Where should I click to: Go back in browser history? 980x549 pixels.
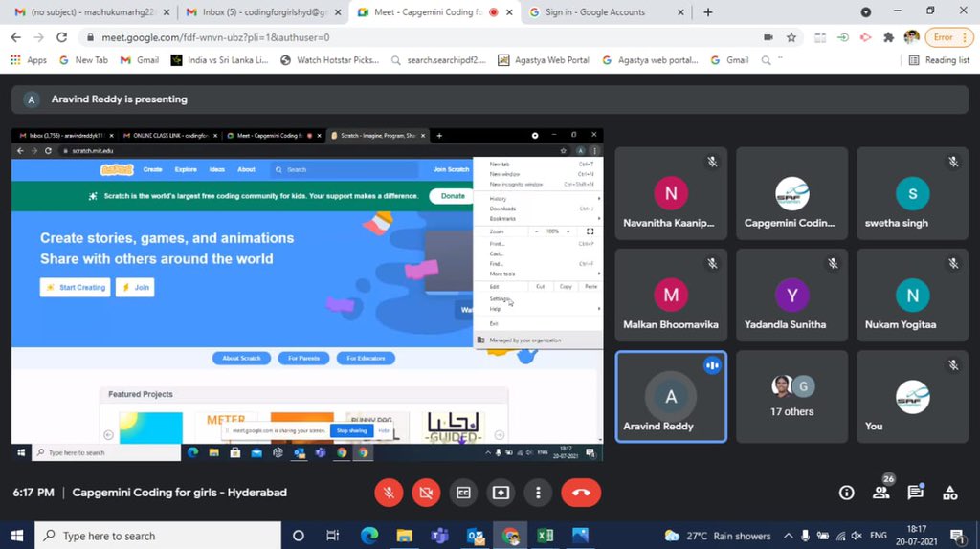coord(16,37)
